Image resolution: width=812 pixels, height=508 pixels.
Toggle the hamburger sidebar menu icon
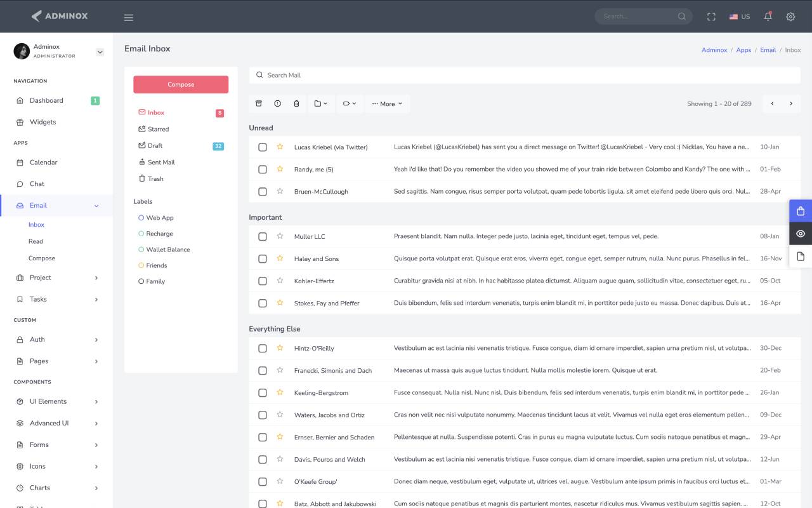click(x=129, y=17)
